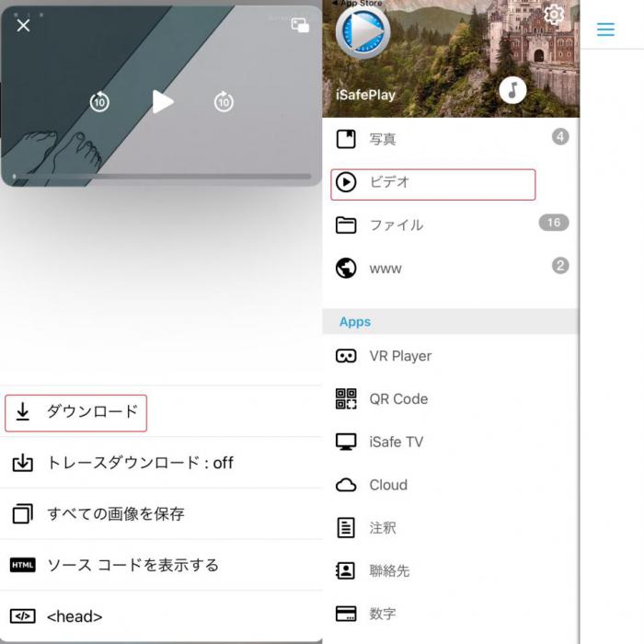
Task: Click the 注釈 document icon
Action: point(346,528)
